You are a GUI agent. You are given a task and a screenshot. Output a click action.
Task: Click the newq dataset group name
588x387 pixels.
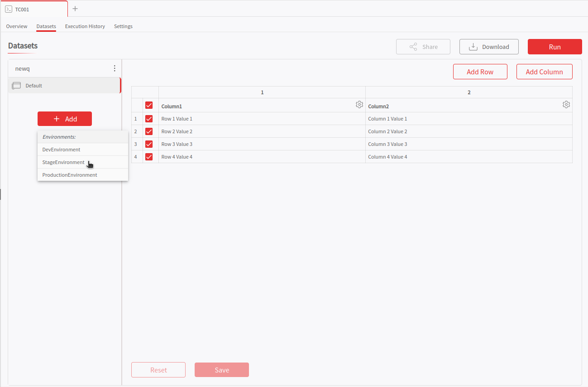click(x=23, y=69)
